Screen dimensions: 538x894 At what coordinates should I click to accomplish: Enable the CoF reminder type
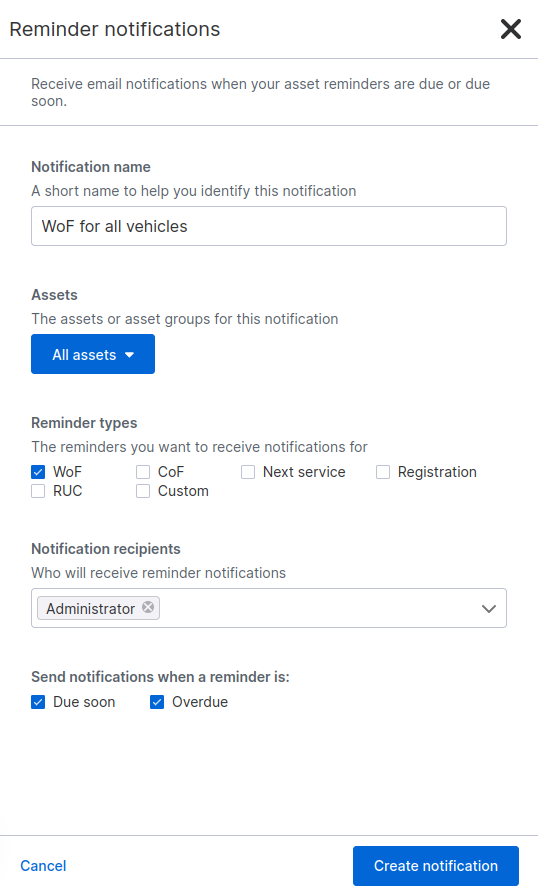coord(143,472)
